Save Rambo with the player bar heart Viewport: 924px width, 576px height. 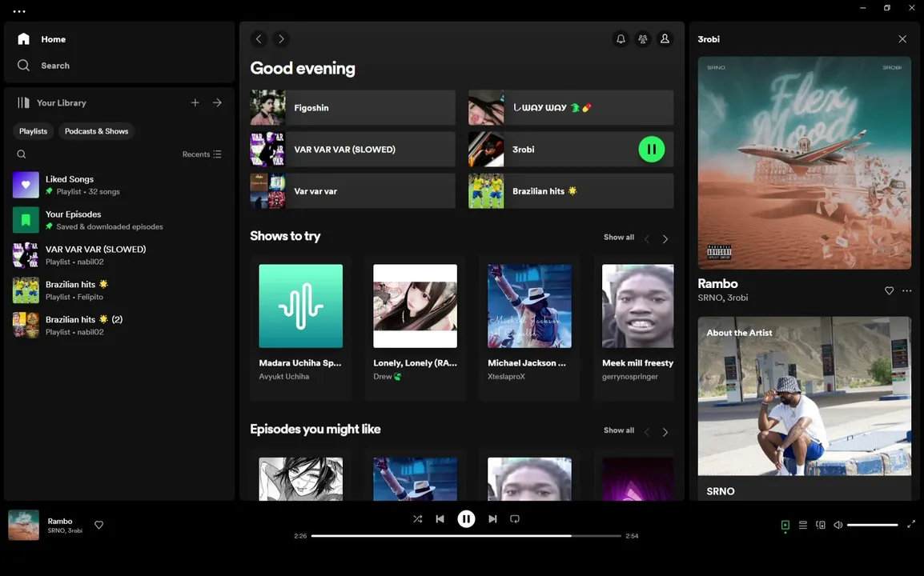(99, 525)
